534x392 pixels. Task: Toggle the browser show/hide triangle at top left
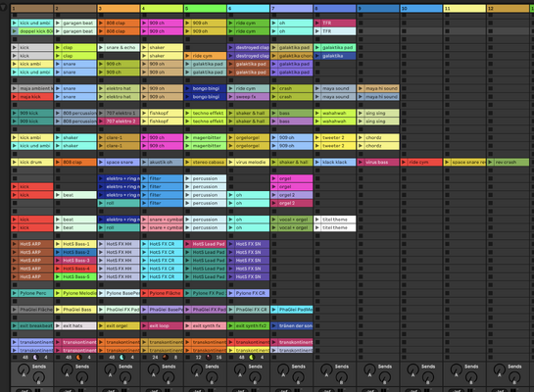pos(4,8)
